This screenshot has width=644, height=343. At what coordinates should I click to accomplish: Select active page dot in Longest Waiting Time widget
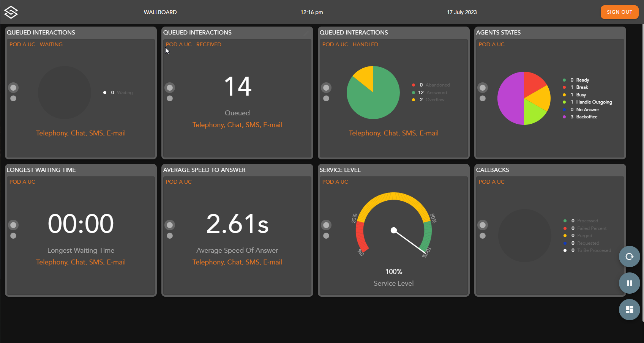coord(13,225)
